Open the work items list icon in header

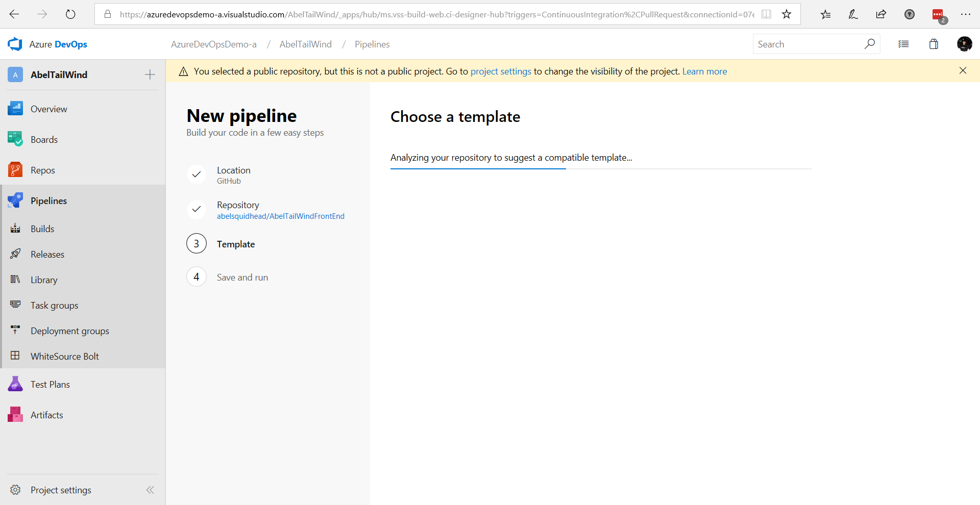(903, 44)
